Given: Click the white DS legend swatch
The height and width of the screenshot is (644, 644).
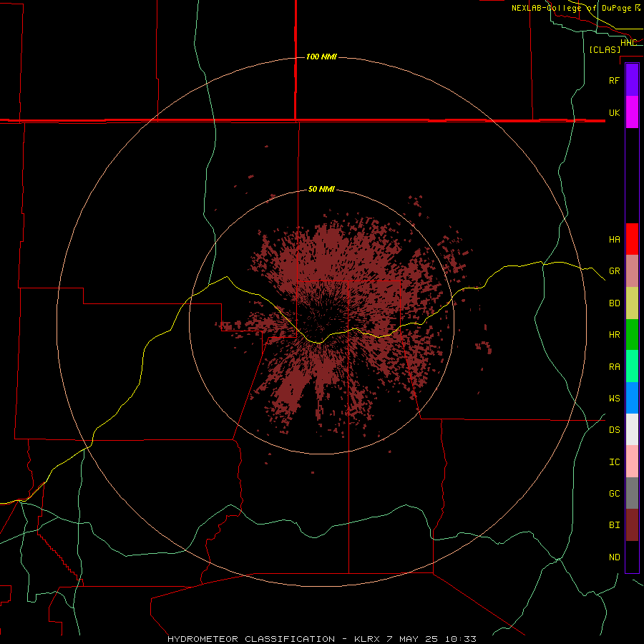Looking at the screenshot, I should point(632,429).
